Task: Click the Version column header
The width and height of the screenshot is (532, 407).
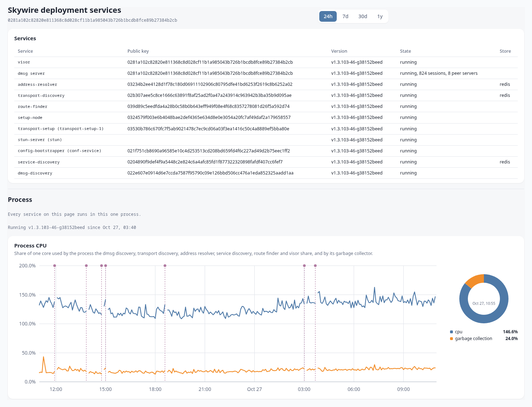Action: 339,51
